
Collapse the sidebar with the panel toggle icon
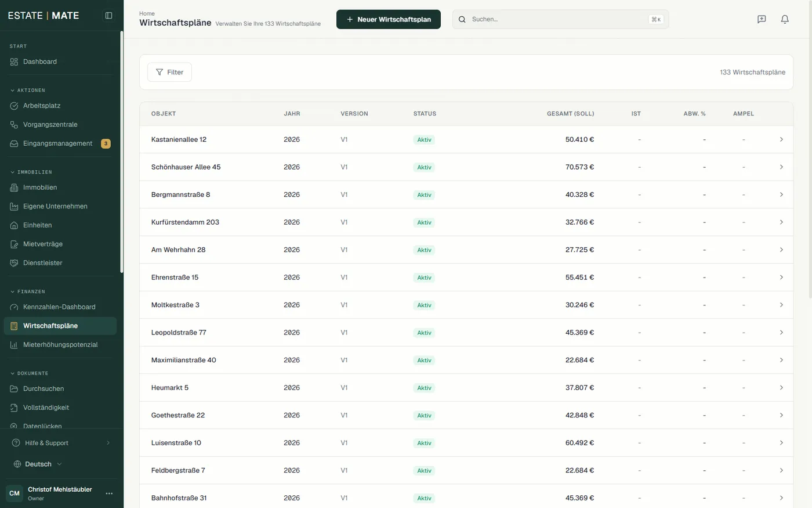[x=108, y=16]
